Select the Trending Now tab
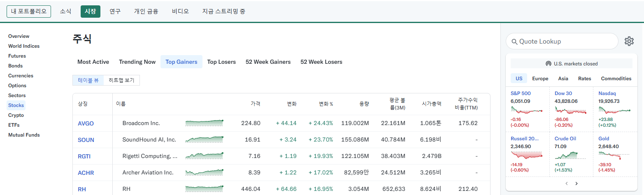 [x=137, y=62]
